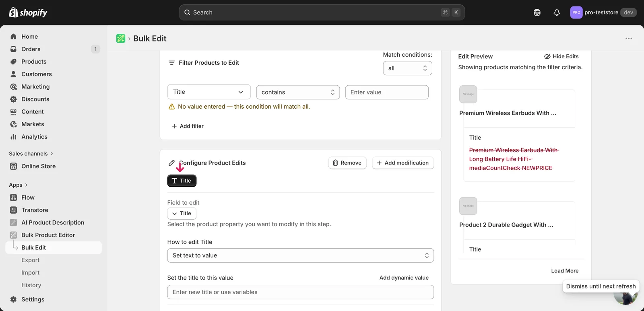The width and height of the screenshot is (644, 311).
Task: Open the Flow app
Action: click(x=28, y=198)
